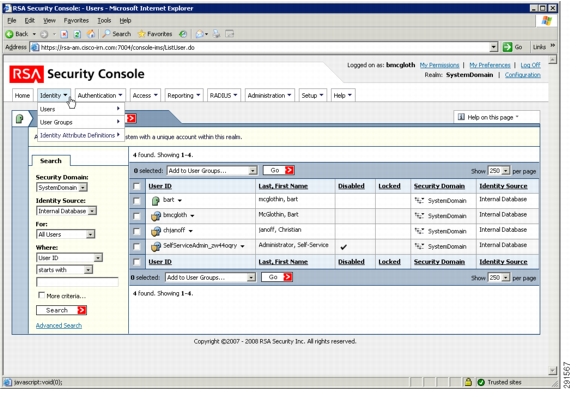576x397 pixels.
Task: Open the starts with dropdown
Action: click(x=64, y=270)
